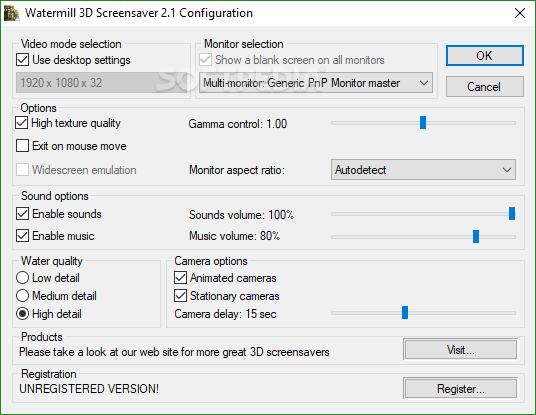Click the Watermill app icon in title bar
536x415 pixels.
11,13
